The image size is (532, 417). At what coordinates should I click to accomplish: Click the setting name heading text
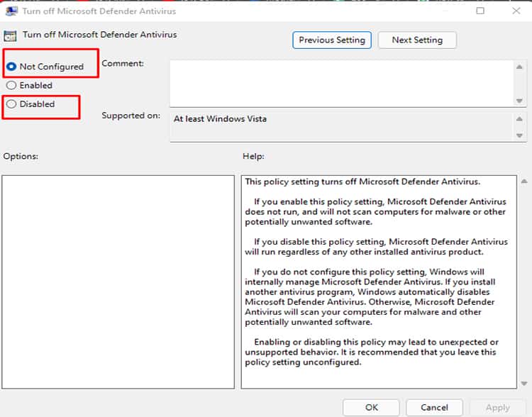(100, 35)
